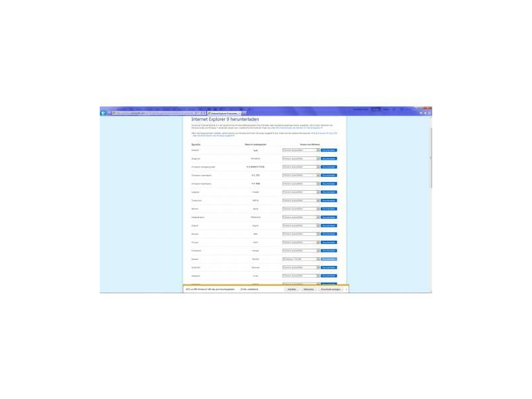Click the Internet Explorer 9 herunterladen heading
Image resolution: width=532 pixels, height=399 pixels.
[225, 120]
